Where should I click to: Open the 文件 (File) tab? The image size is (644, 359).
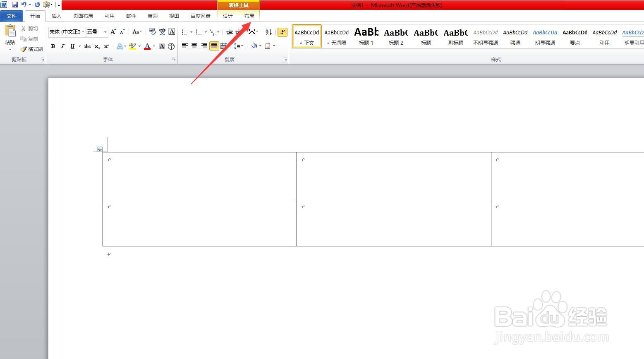click(x=12, y=16)
